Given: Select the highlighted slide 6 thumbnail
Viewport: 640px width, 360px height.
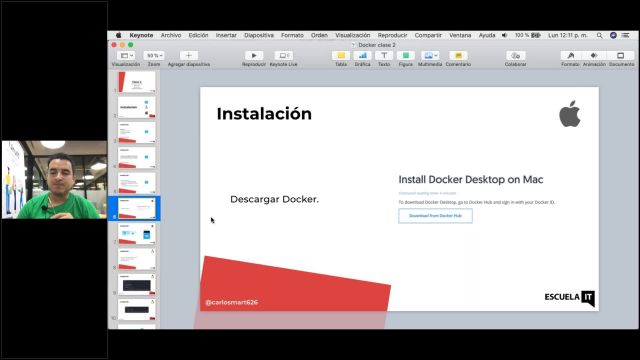Looking at the screenshot, I should point(137,208).
